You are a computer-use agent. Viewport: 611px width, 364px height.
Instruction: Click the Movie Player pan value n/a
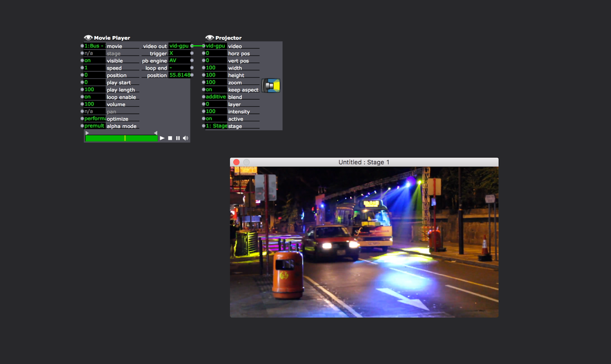click(95, 111)
